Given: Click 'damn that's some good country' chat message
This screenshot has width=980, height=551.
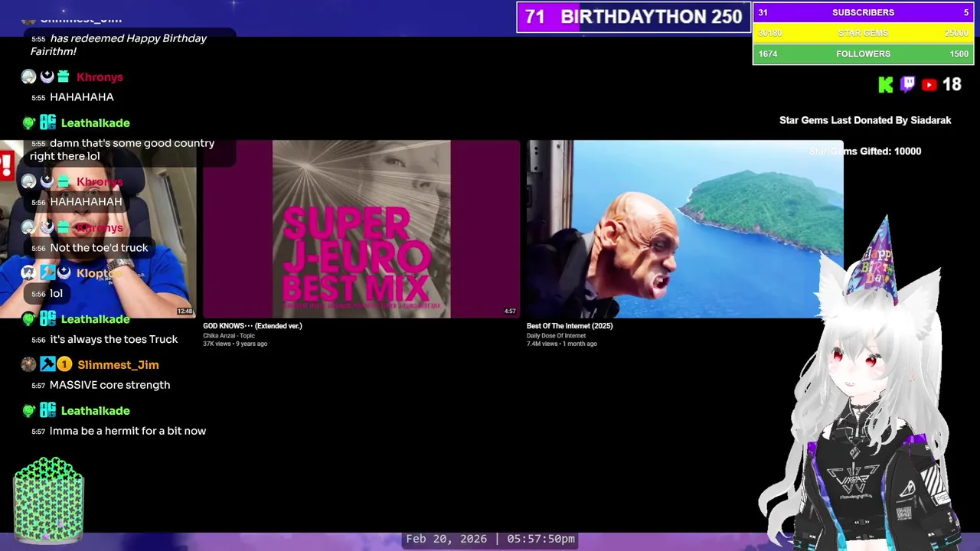Looking at the screenshot, I should pos(122,149).
